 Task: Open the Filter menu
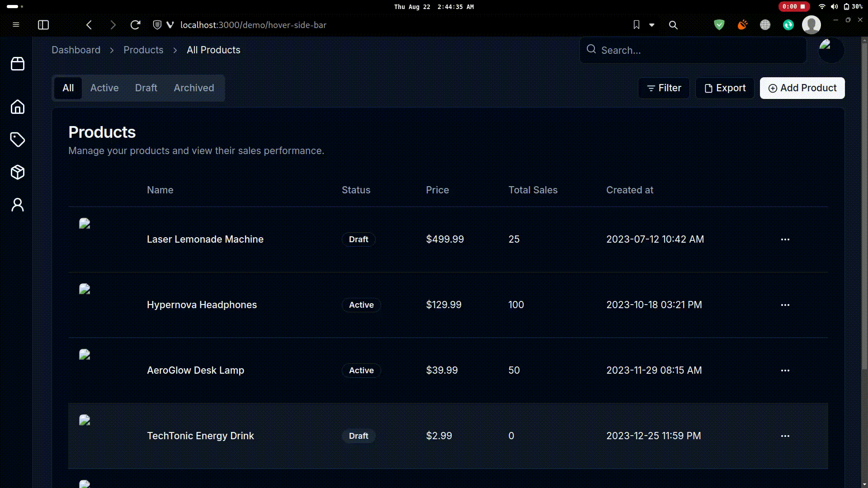[664, 88]
